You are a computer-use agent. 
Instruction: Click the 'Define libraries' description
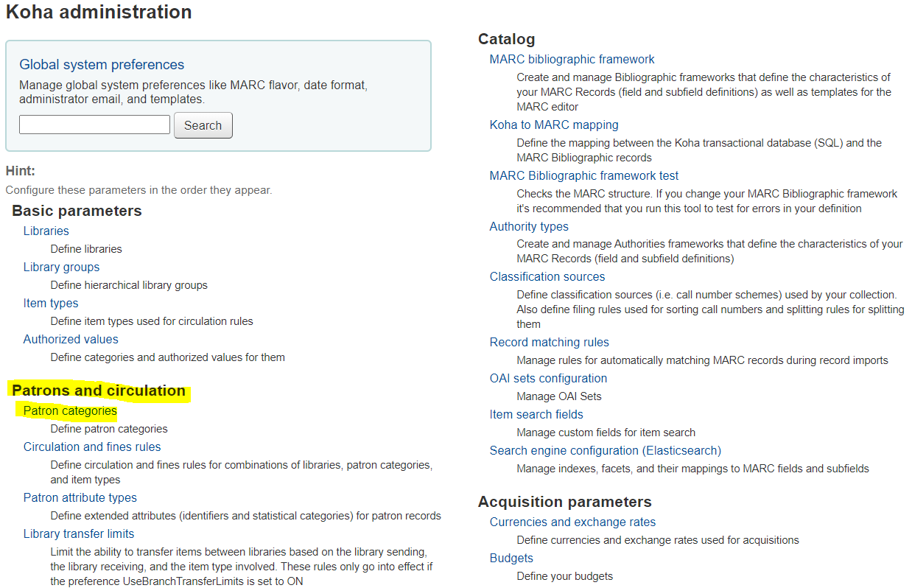pyautogui.click(x=86, y=249)
